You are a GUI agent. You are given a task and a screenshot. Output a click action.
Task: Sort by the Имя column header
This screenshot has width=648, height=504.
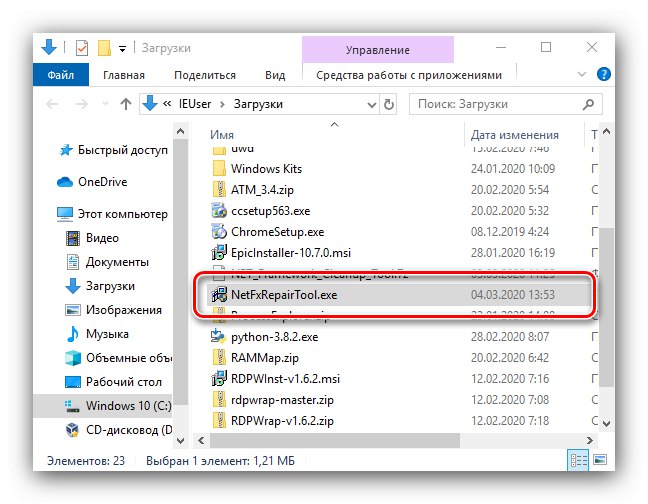point(222,135)
